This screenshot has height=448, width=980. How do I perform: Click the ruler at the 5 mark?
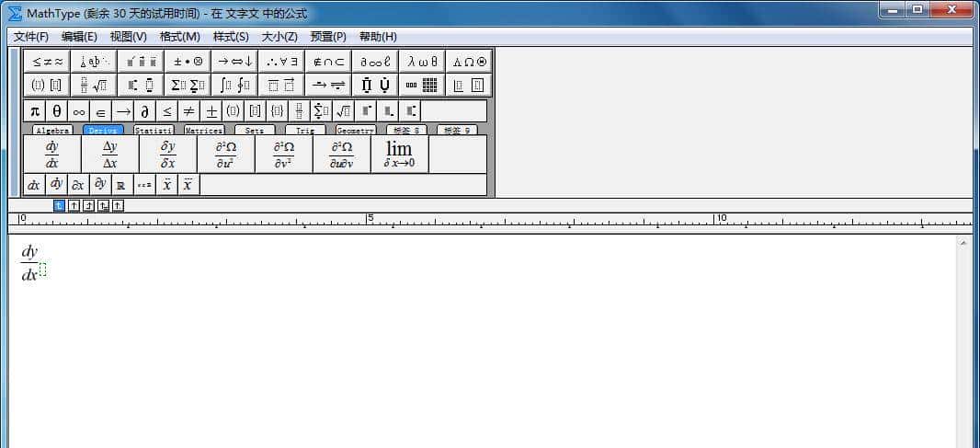[x=370, y=221]
